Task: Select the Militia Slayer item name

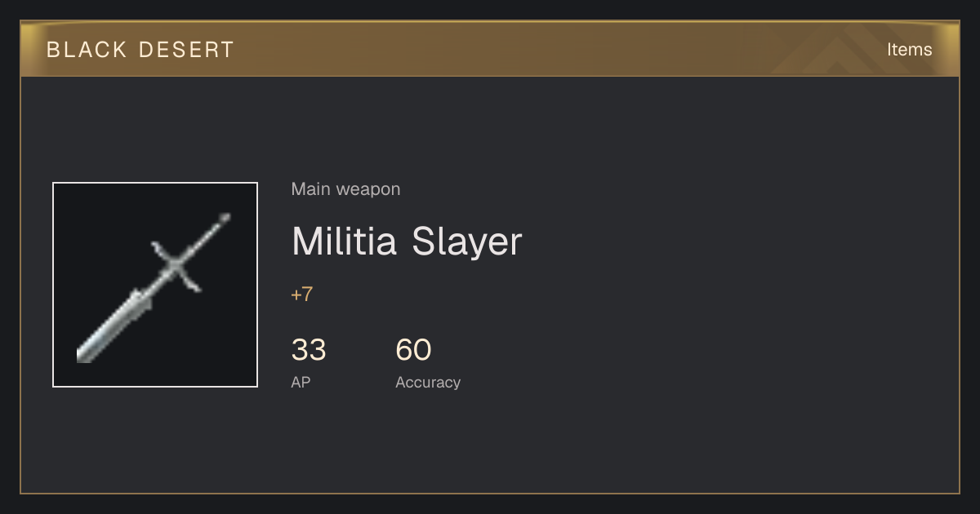Action: pyautogui.click(x=407, y=241)
